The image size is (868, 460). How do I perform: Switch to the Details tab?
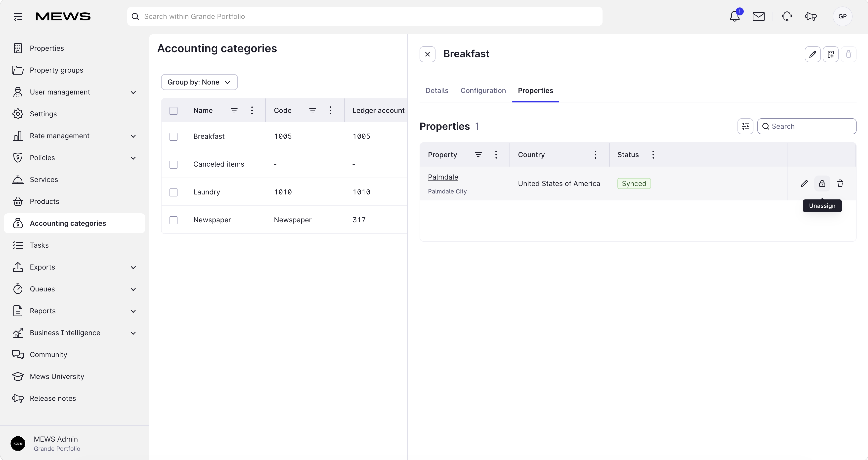(437, 91)
